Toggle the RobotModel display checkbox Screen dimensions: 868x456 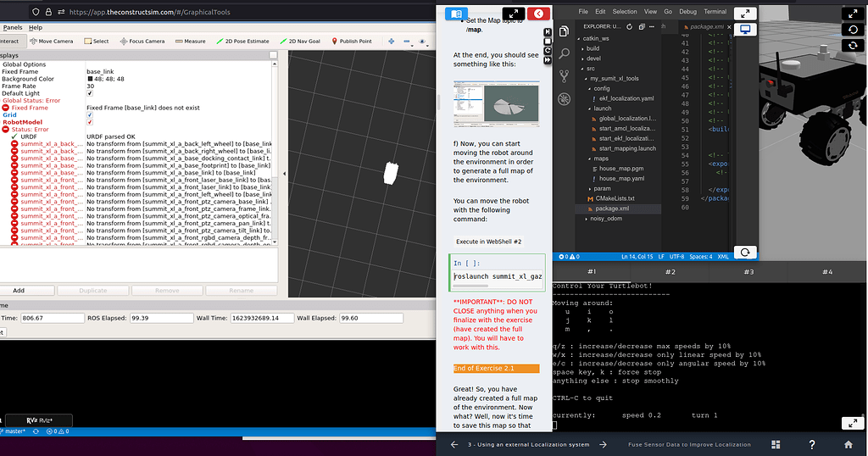91,122
